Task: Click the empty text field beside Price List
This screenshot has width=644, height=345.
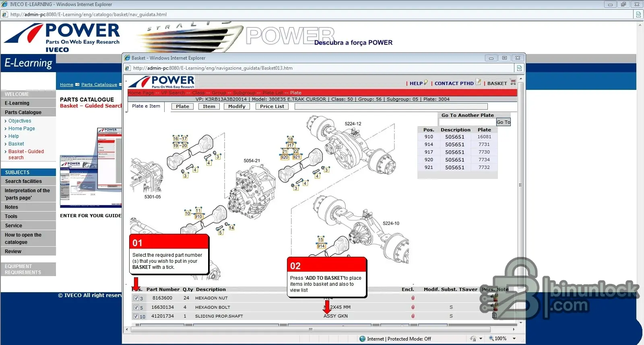Action: 391,106
